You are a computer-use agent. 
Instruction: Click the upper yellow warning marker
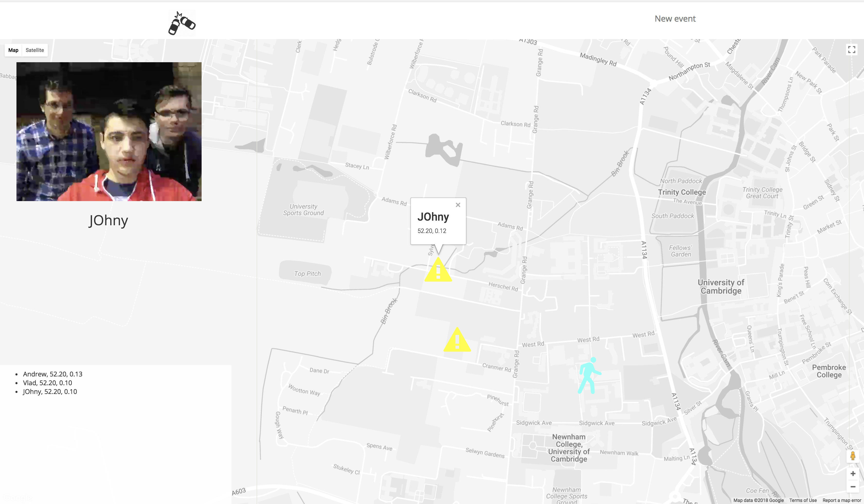[x=438, y=271]
